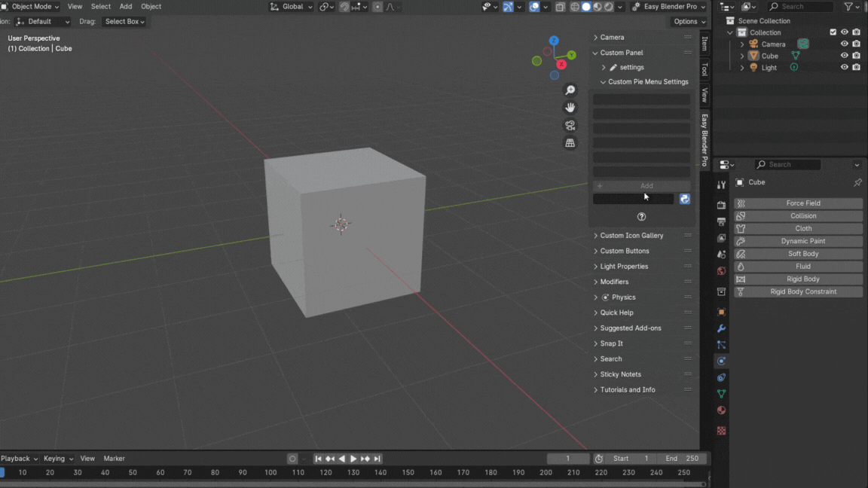Screen dimensions: 868x488
Task: Click the Cloth physics button
Action: [x=803, y=228]
